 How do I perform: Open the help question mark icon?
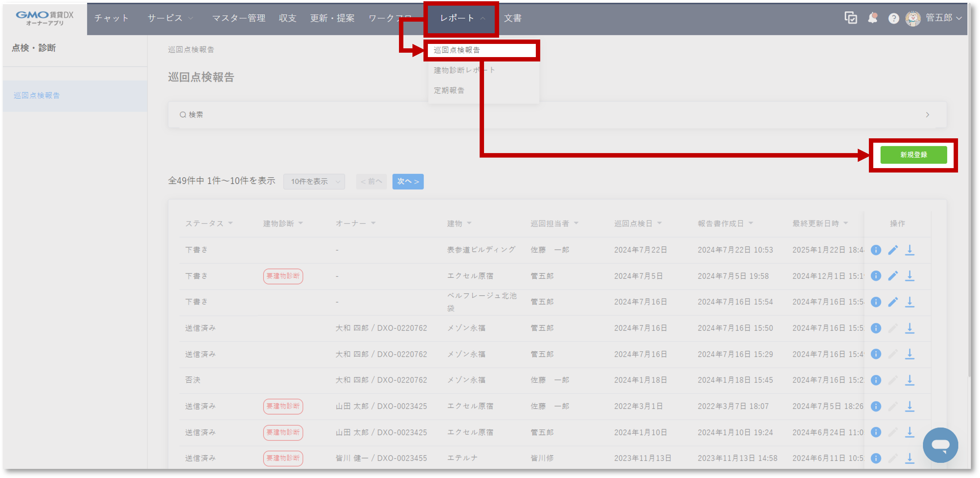click(893, 18)
